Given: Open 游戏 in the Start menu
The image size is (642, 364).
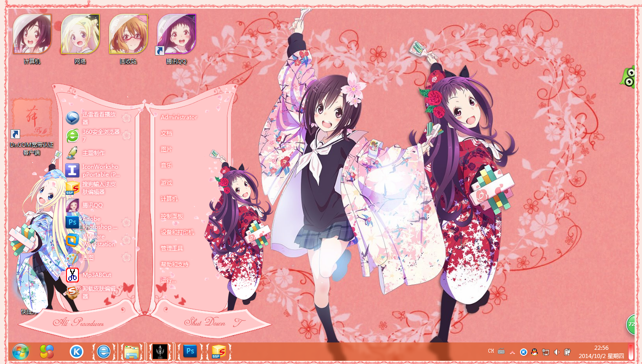Looking at the screenshot, I should pos(166,182).
